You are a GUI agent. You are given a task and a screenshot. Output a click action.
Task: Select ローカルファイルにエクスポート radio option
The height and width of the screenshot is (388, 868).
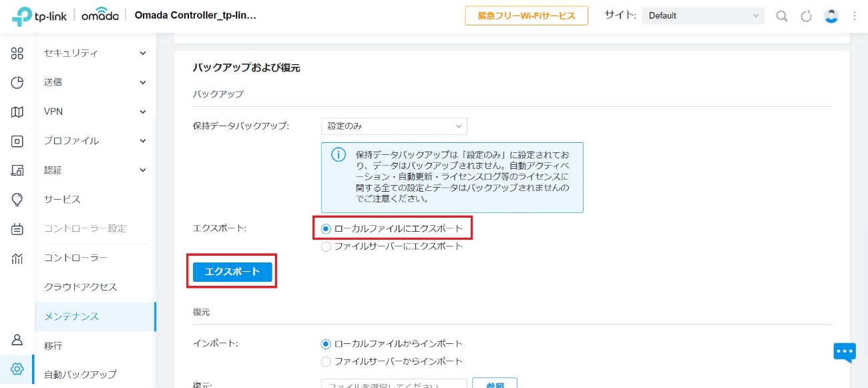click(326, 228)
